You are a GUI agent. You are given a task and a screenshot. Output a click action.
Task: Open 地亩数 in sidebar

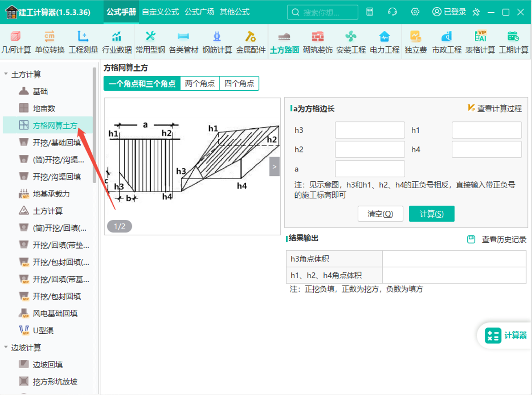tap(44, 108)
